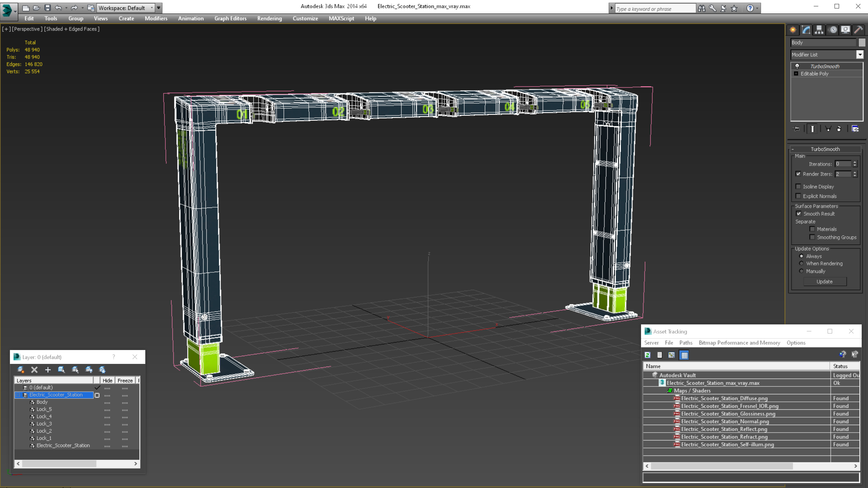Select highlighted objects and layers icon
The image size is (868, 488).
coord(61,369)
